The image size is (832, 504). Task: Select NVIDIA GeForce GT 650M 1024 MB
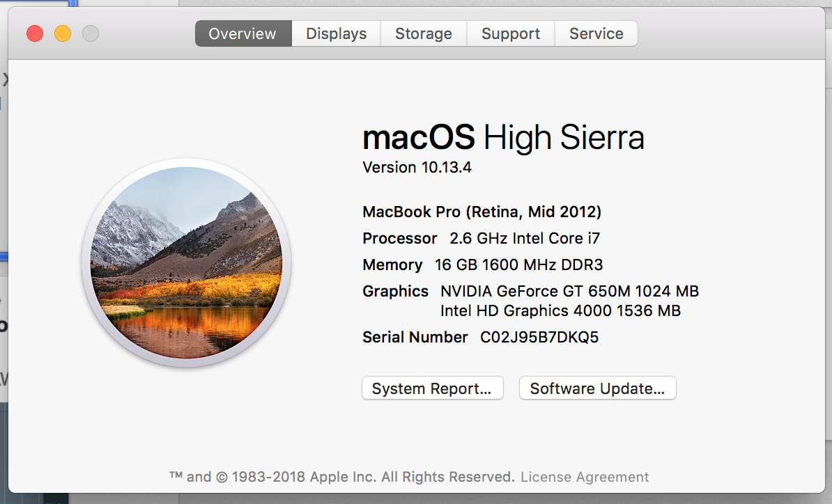569,291
